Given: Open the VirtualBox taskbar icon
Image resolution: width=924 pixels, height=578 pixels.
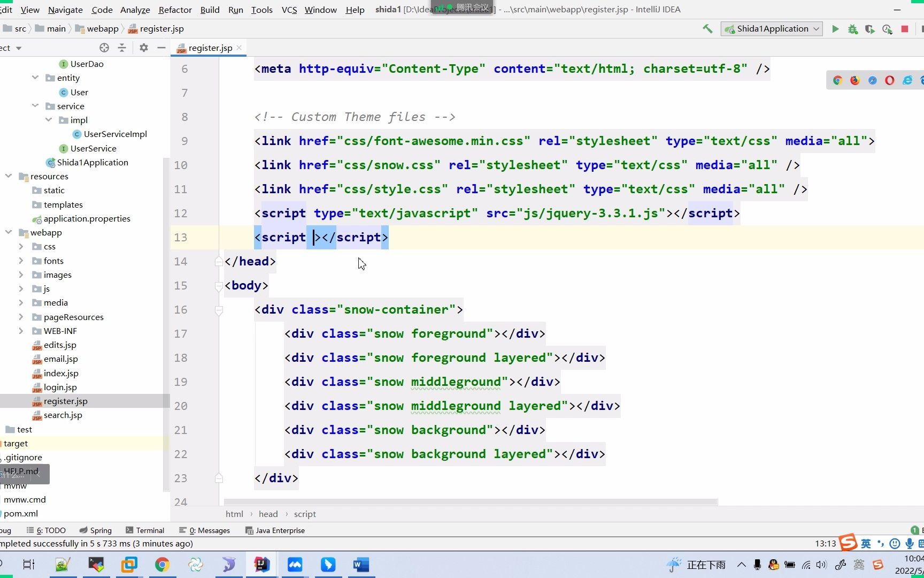Looking at the screenshot, I should [x=129, y=565].
